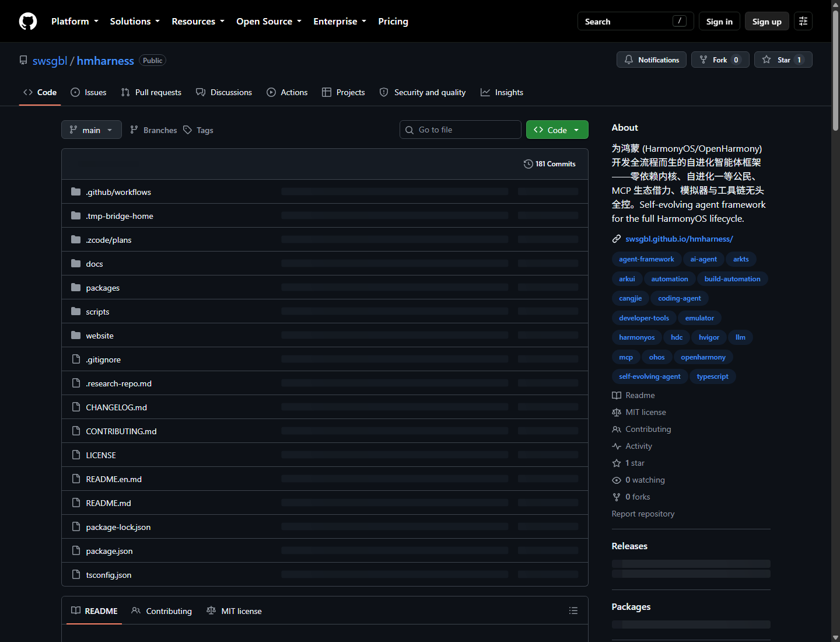Open the swsgbl.github.io/hmharness/ website link
The image size is (840, 642).
coord(679,239)
